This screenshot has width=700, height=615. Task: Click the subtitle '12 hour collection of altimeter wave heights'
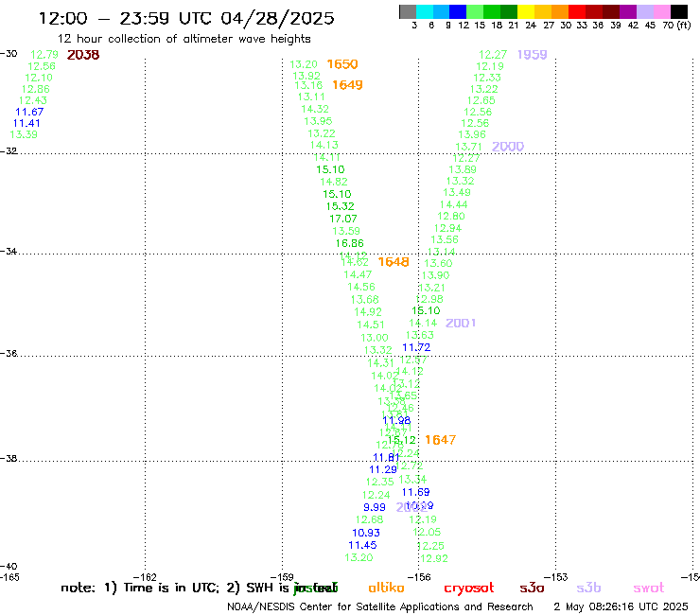tap(184, 39)
